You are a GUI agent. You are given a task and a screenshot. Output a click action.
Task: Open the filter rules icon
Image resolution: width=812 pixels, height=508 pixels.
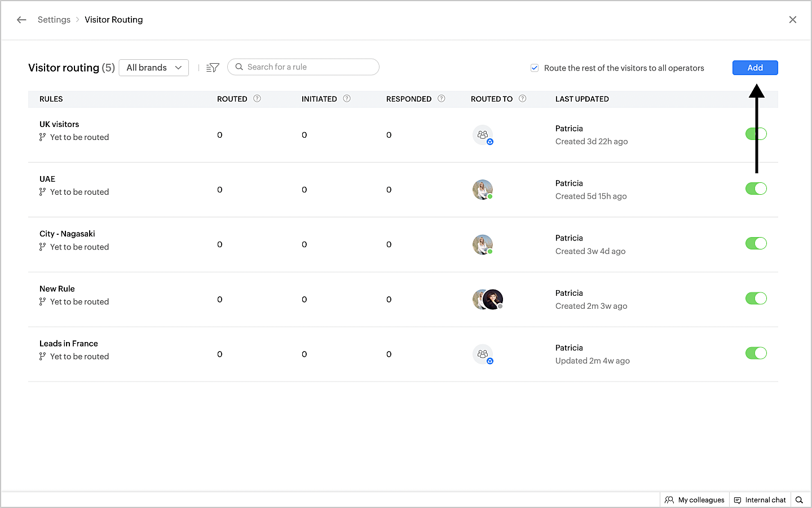click(213, 68)
